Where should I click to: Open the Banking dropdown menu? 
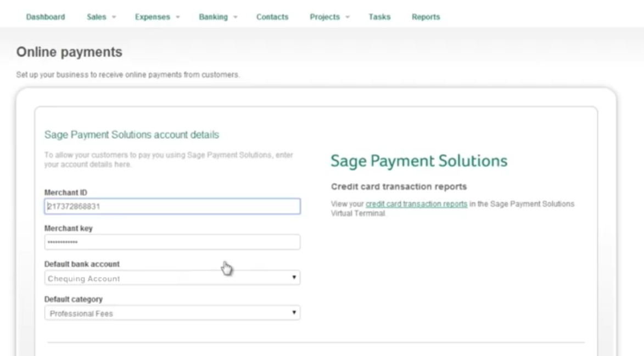coord(218,17)
